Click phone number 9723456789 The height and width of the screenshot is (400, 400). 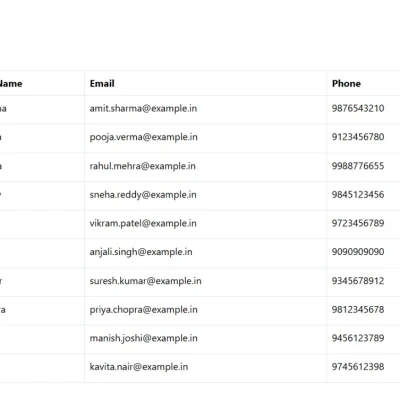(x=358, y=223)
